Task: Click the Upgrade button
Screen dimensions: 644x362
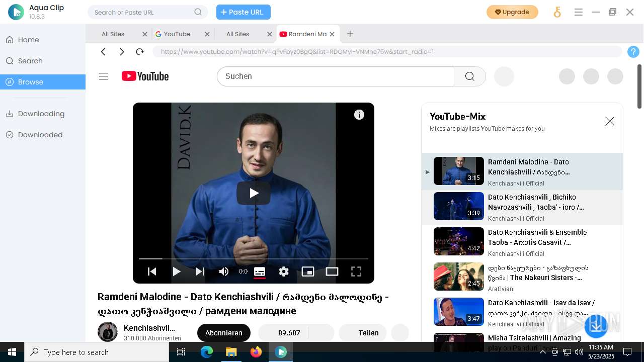Action: point(512,12)
